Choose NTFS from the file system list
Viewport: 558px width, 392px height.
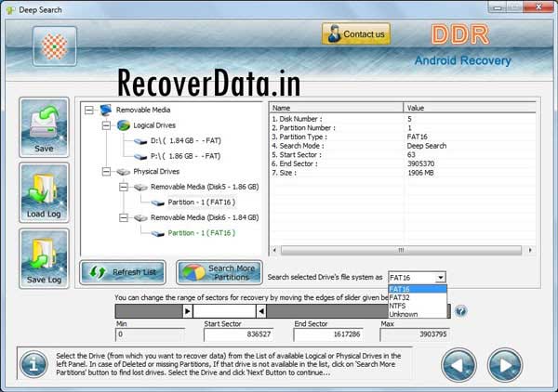pos(399,306)
